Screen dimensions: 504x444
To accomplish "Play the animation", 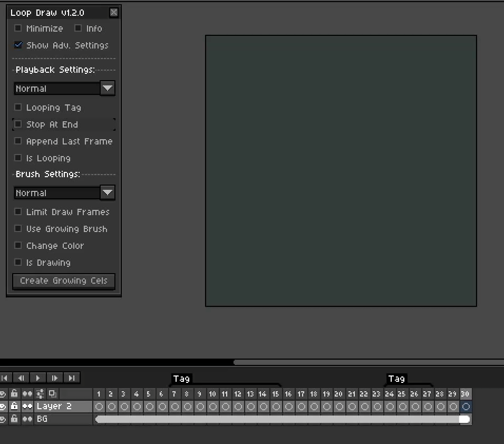I will 38,378.
